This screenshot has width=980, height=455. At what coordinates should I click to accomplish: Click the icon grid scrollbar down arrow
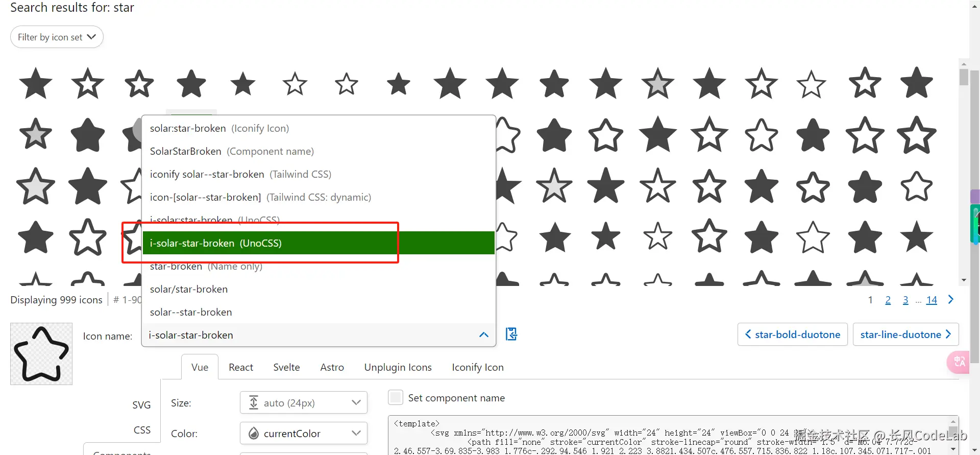[x=964, y=280]
